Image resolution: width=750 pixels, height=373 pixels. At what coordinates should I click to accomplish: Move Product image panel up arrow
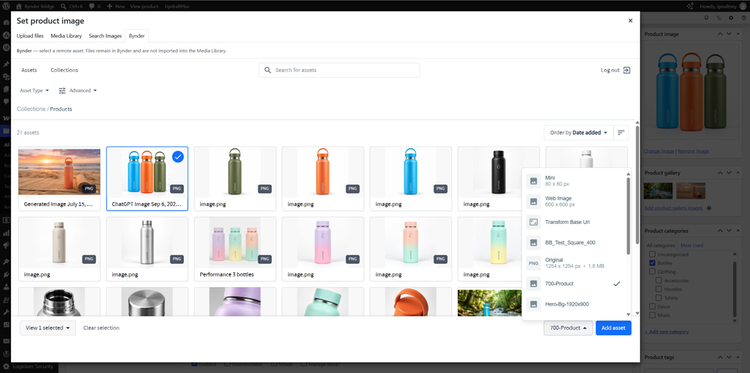720,34
